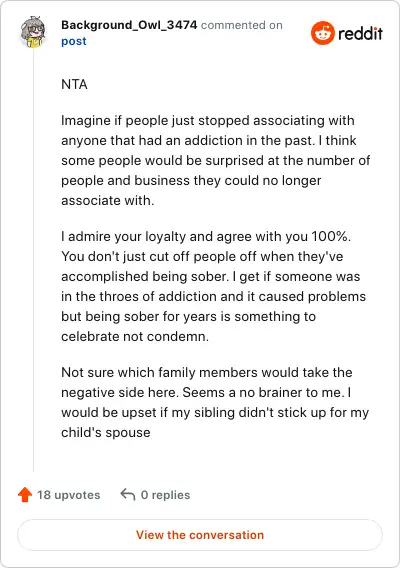Open the Background_Owl_3474 username profile link

pos(129,25)
